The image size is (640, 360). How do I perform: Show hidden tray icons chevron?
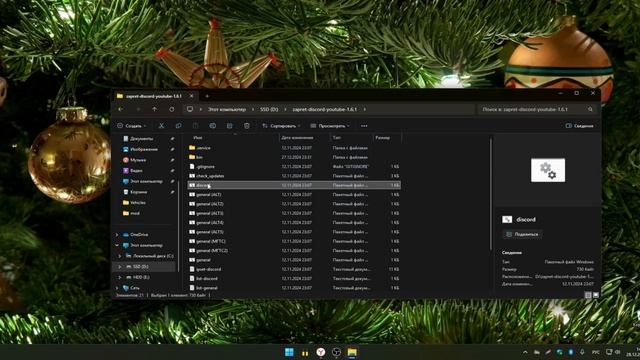pyautogui.click(x=525, y=352)
